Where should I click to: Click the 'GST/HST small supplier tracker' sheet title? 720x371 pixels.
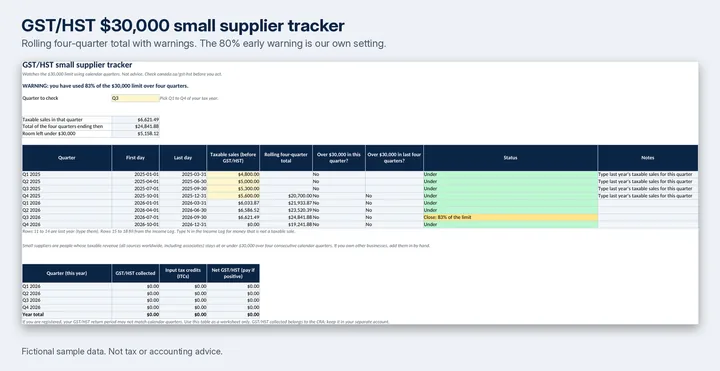pyautogui.click(x=77, y=65)
